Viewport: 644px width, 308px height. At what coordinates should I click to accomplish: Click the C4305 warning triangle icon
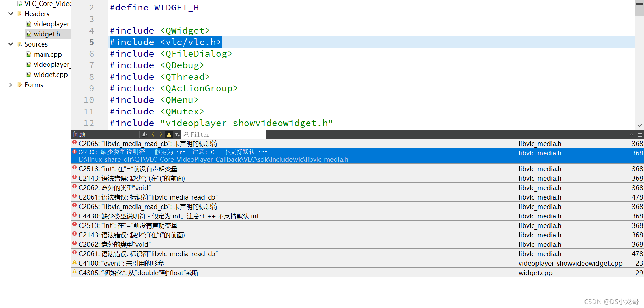tap(75, 272)
